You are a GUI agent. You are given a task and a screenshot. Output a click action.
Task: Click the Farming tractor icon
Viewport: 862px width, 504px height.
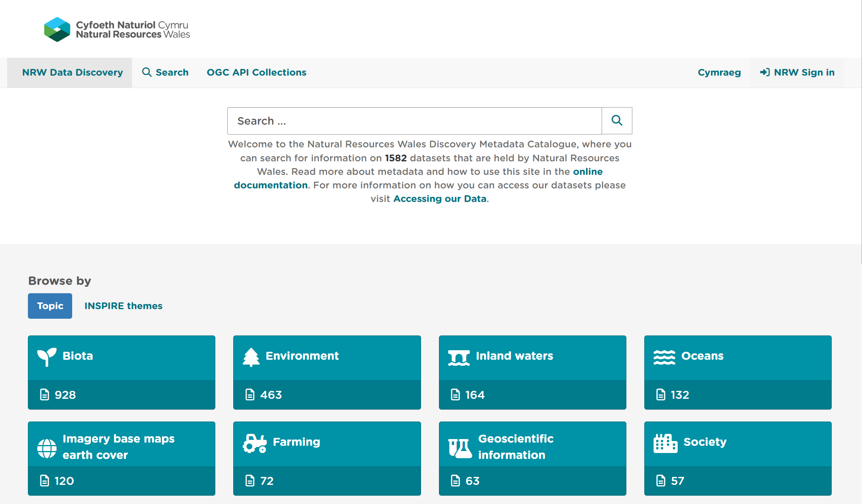point(255,443)
